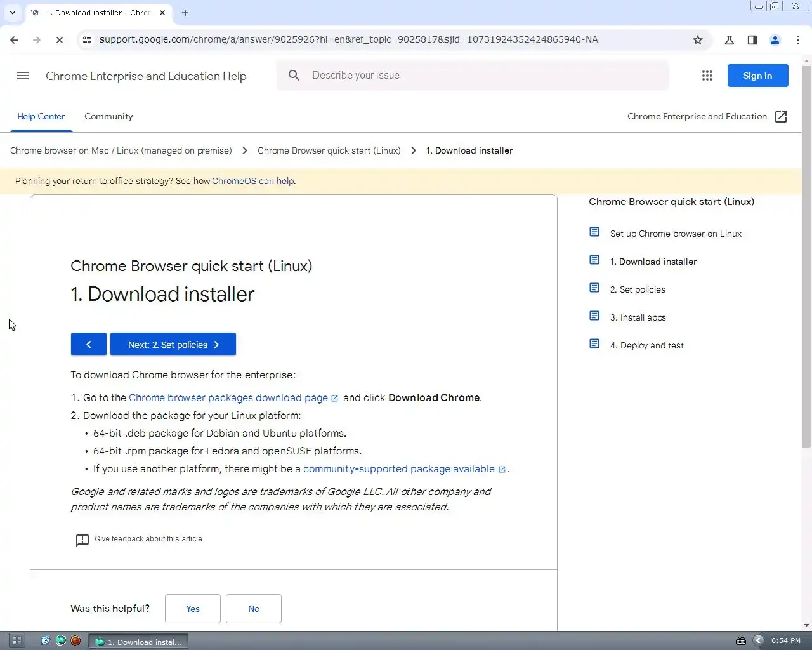Give feedback about this article
This screenshot has height=650, width=812.
coord(148,539)
